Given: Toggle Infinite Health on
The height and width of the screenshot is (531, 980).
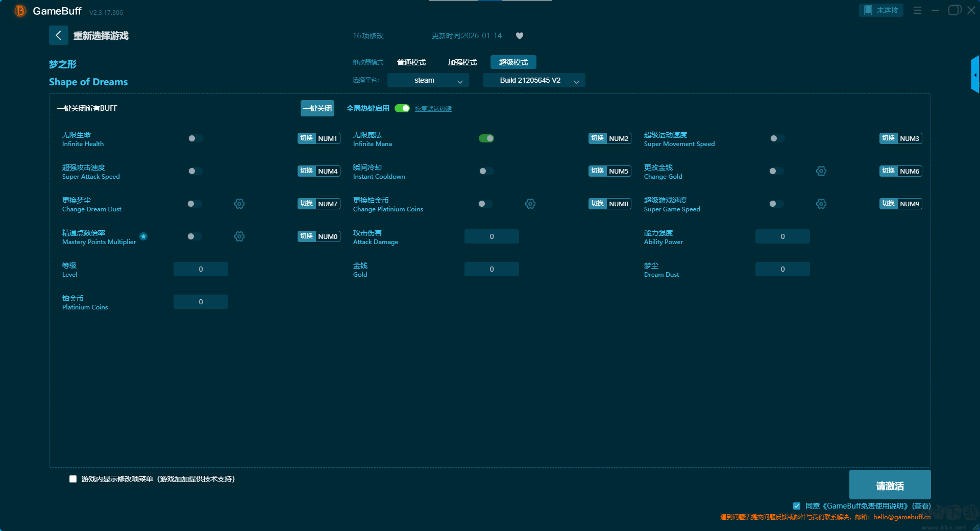Looking at the screenshot, I should [195, 138].
